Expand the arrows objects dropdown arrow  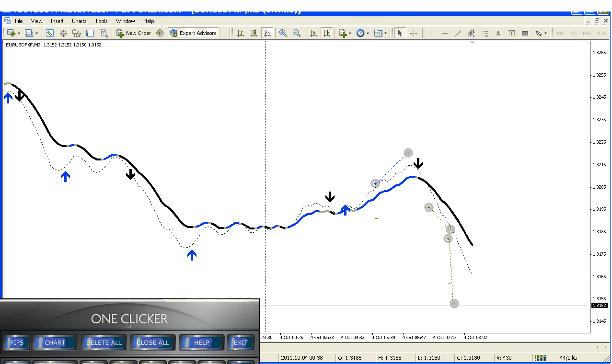pyautogui.click(x=546, y=34)
